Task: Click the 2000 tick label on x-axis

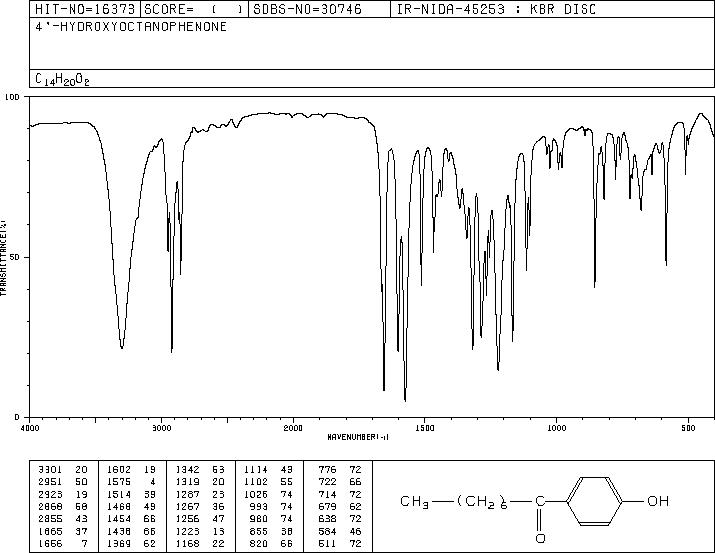Action: click(293, 428)
